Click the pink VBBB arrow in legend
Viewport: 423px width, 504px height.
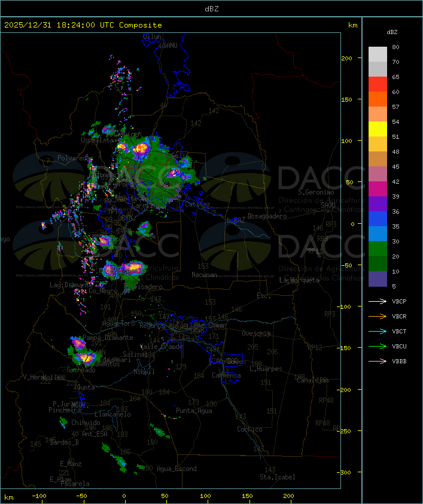click(378, 362)
